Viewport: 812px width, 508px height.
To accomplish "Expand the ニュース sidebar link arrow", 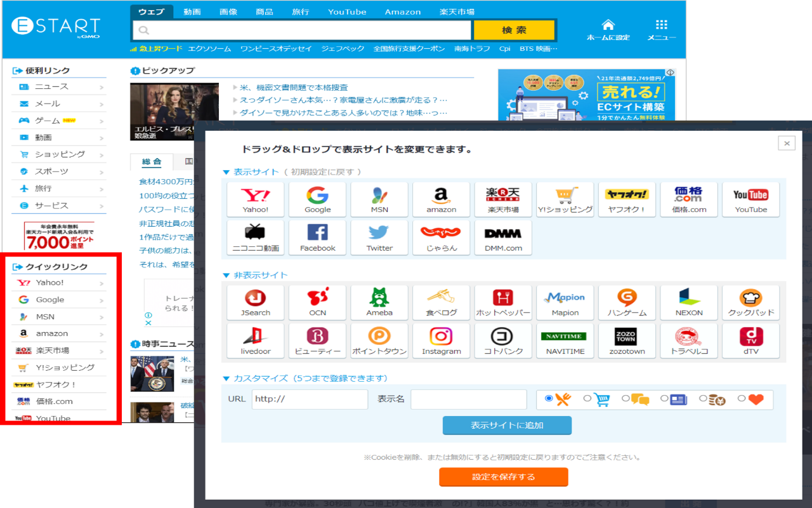I will click(101, 87).
